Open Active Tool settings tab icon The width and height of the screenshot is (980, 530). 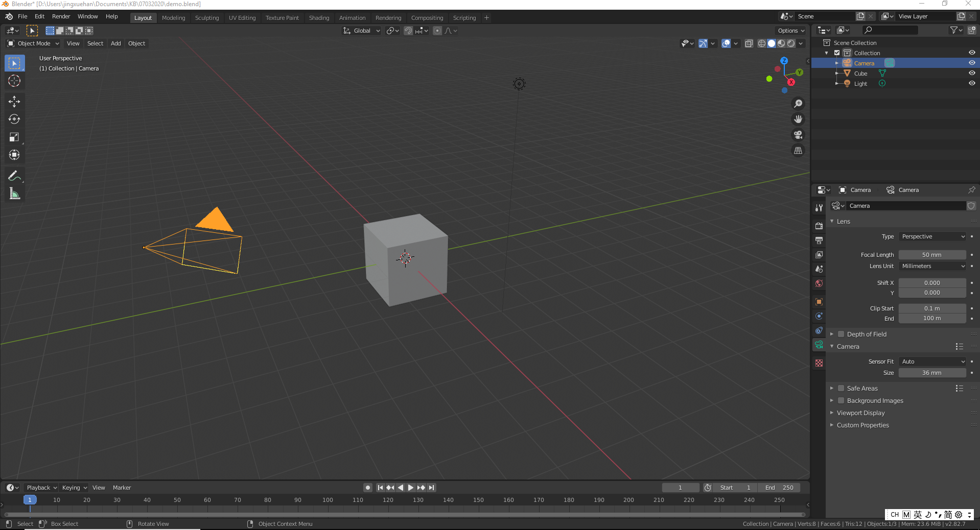819,207
